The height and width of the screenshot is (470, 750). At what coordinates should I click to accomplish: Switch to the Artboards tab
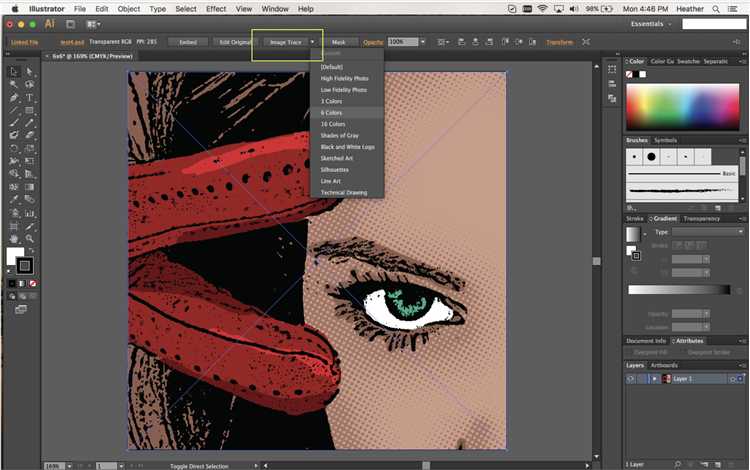[664, 365]
